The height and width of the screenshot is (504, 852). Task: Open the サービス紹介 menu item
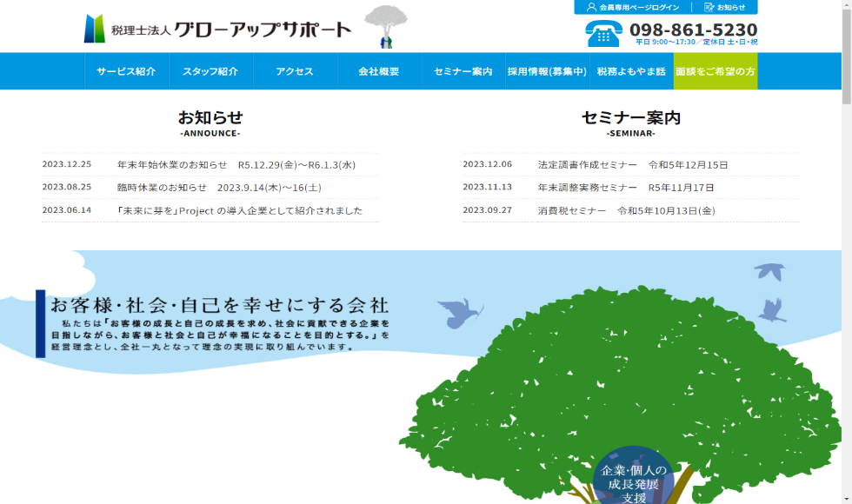126,71
